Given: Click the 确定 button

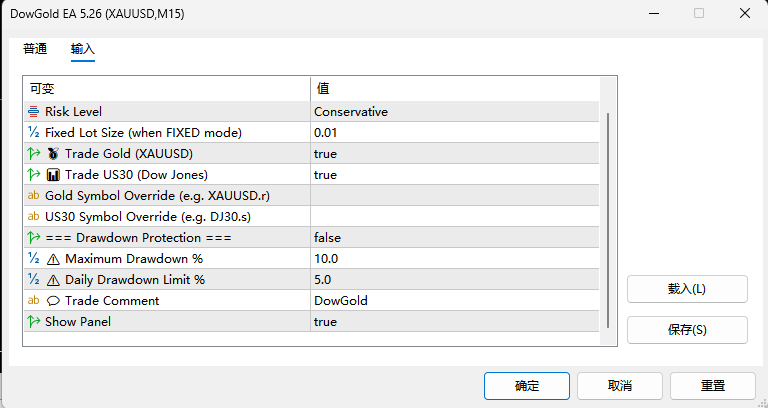Looking at the screenshot, I should click(x=527, y=386).
